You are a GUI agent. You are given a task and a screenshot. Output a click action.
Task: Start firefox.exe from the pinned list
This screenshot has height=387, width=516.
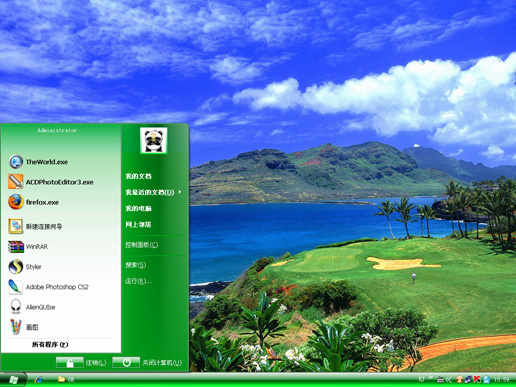pyautogui.click(x=33, y=202)
